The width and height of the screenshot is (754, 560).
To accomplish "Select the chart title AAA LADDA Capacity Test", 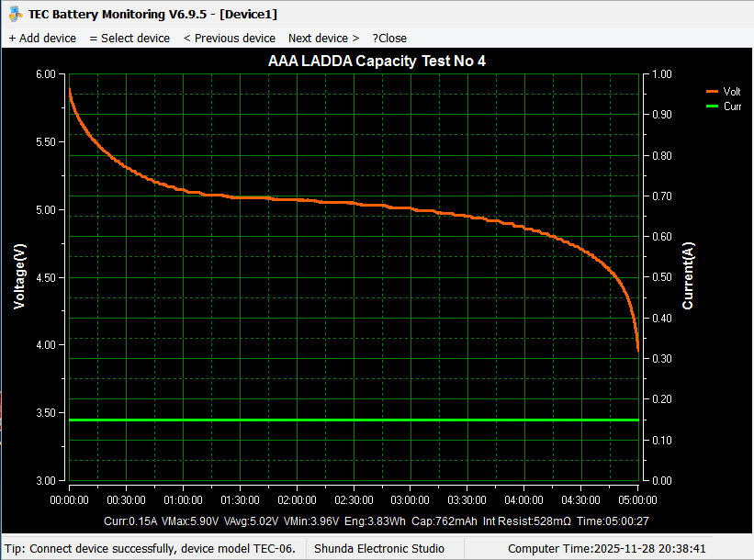I will tap(377, 62).
